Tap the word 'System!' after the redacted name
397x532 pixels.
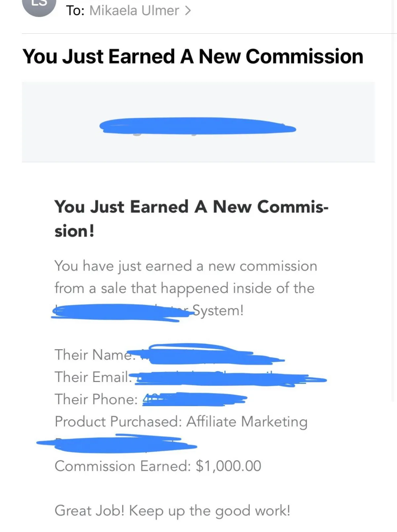[x=218, y=310]
